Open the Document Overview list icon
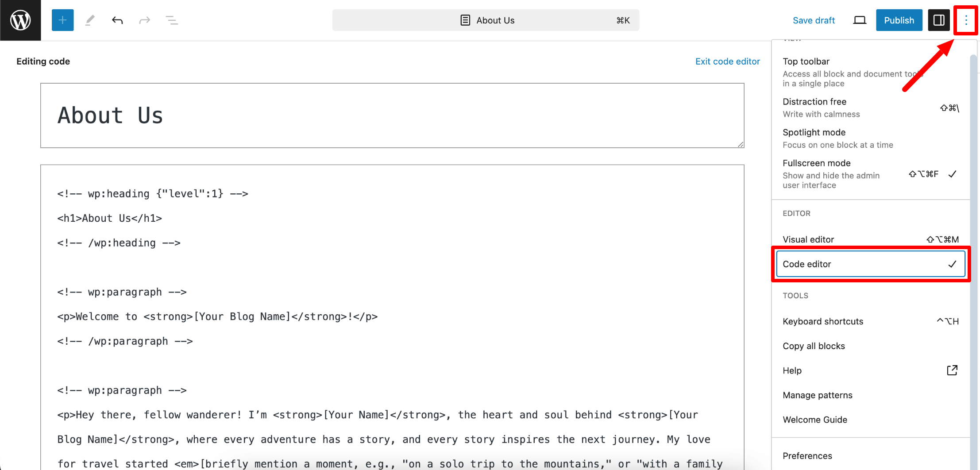 click(x=172, y=20)
